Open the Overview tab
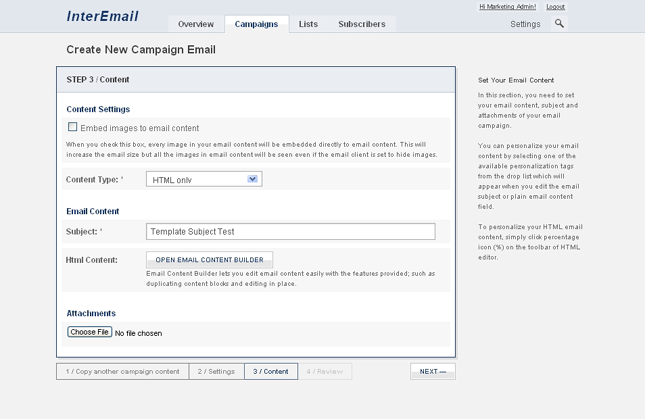The image size is (645, 419). click(196, 24)
